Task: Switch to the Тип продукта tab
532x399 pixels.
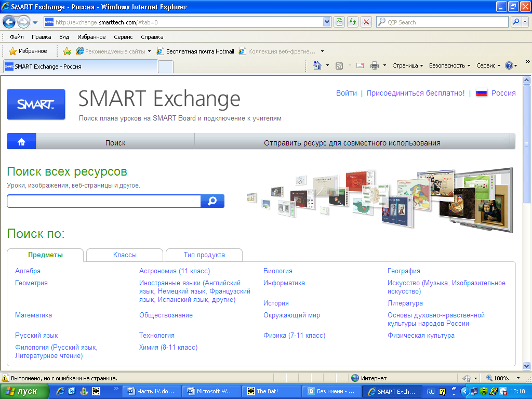Action: (x=204, y=255)
